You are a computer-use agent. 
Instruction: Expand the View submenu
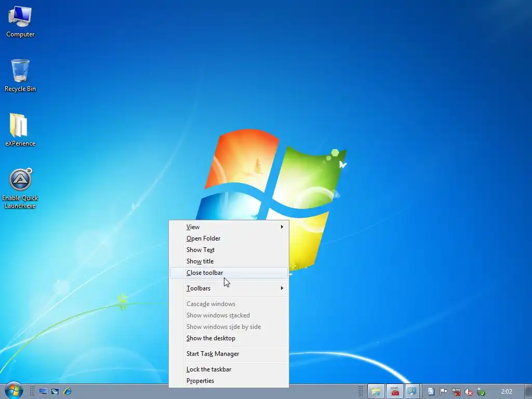tap(229, 227)
